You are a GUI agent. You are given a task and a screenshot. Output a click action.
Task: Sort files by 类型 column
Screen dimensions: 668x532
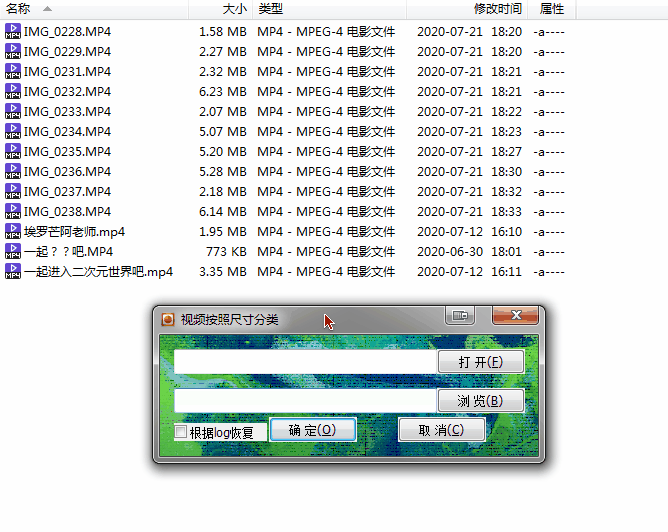tap(330, 9)
